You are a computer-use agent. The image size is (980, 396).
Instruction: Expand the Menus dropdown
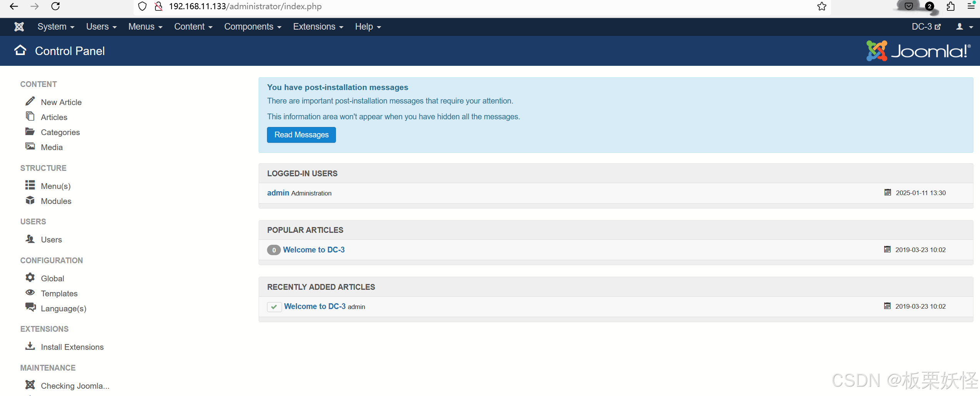tap(145, 27)
